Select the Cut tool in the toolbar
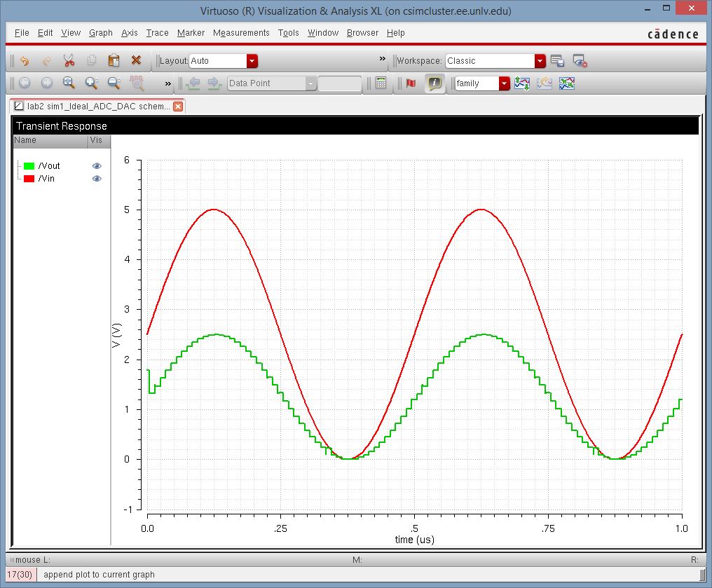712x588 pixels. click(69, 61)
